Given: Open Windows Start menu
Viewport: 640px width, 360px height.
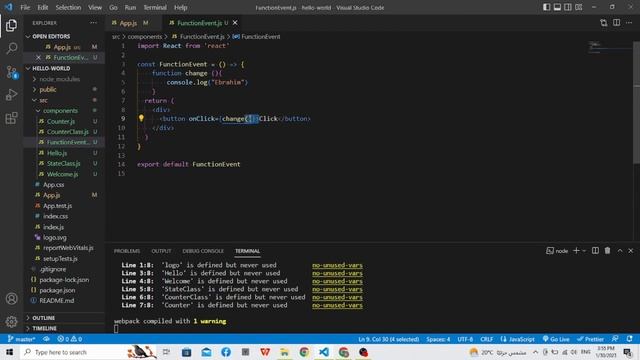Looking at the screenshot, I should tap(9, 352).
